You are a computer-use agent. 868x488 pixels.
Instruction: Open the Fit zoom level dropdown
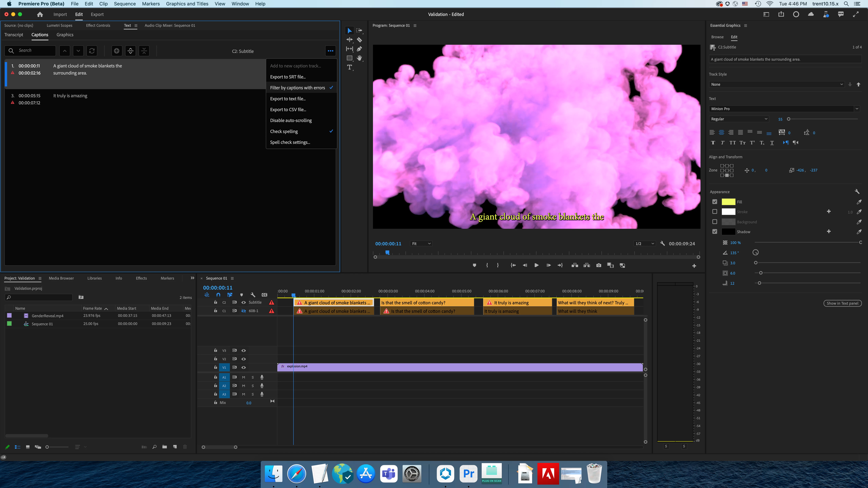coord(421,243)
